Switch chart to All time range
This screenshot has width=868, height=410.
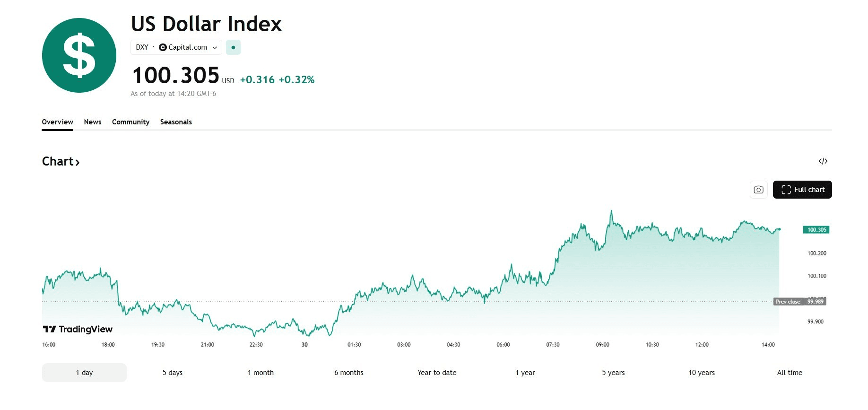tap(790, 373)
